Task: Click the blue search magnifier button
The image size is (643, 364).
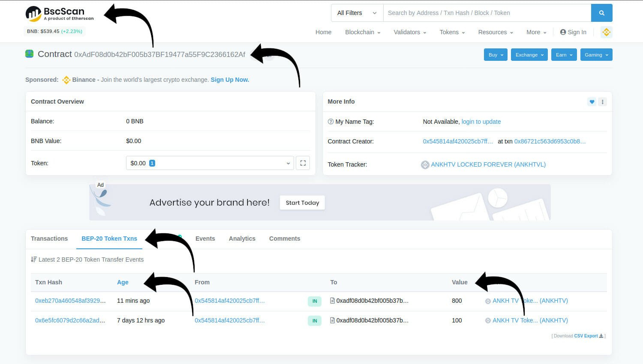Action: click(601, 13)
